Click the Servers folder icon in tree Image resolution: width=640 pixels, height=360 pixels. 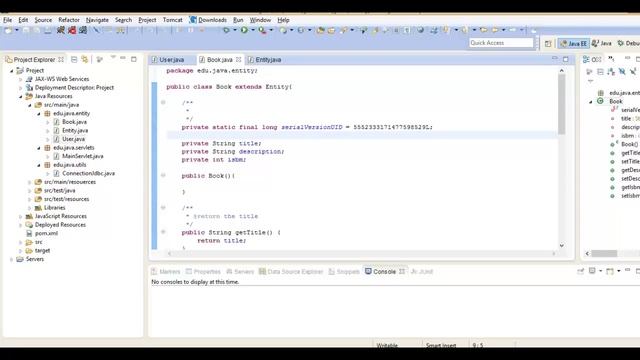[20, 259]
